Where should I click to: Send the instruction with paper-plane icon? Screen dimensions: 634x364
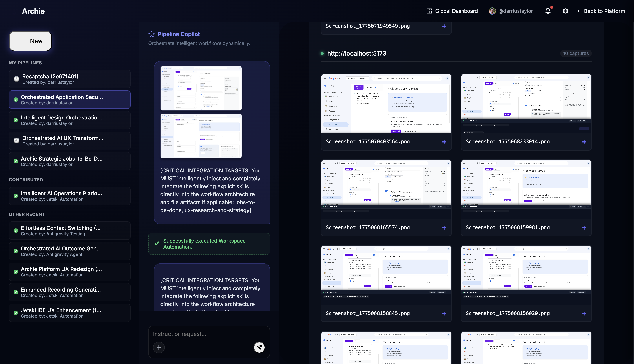pos(259,347)
